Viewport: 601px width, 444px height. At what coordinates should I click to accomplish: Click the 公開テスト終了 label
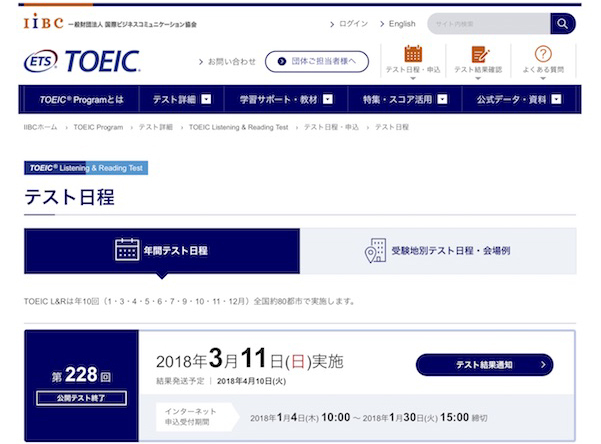tap(81, 398)
